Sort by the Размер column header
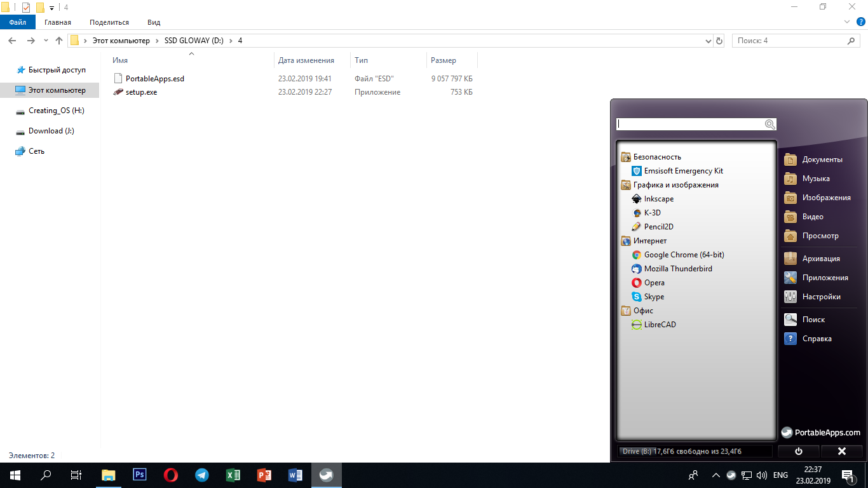 [x=452, y=60]
